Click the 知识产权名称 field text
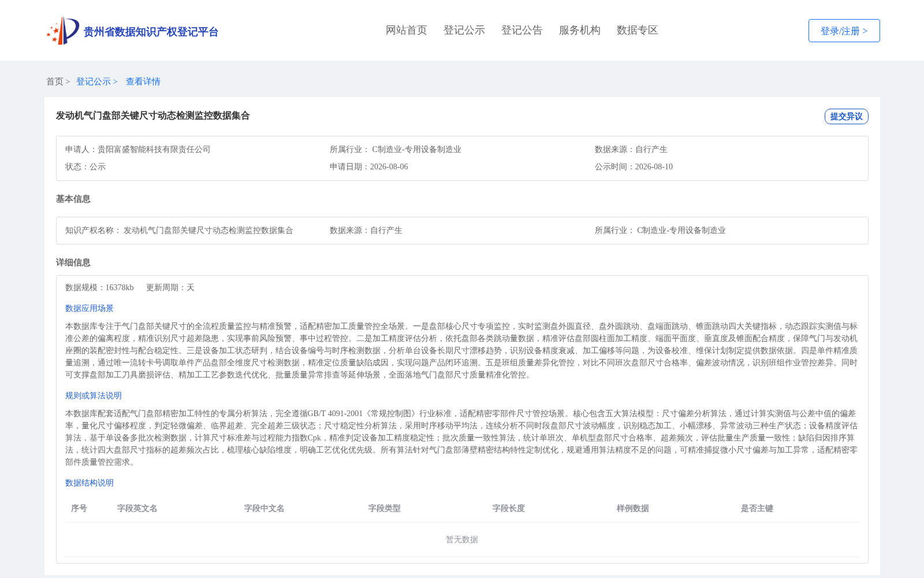The height and width of the screenshot is (578, 924). pos(179,230)
